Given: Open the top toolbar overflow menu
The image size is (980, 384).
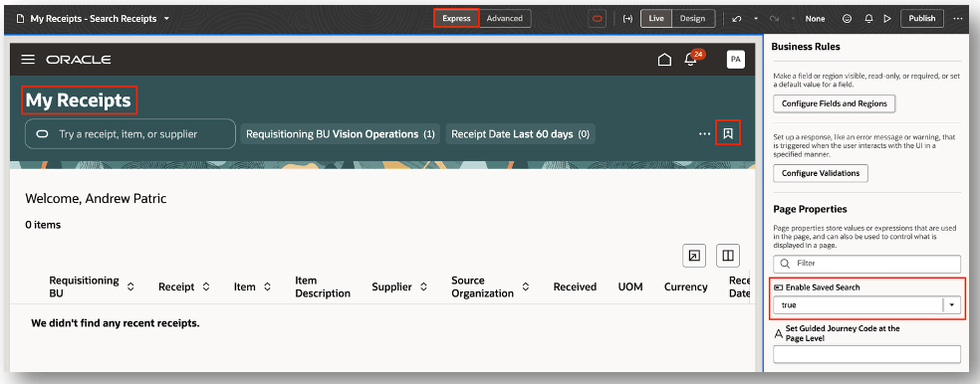Looking at the screenshot, I should [x=958, y=19].
